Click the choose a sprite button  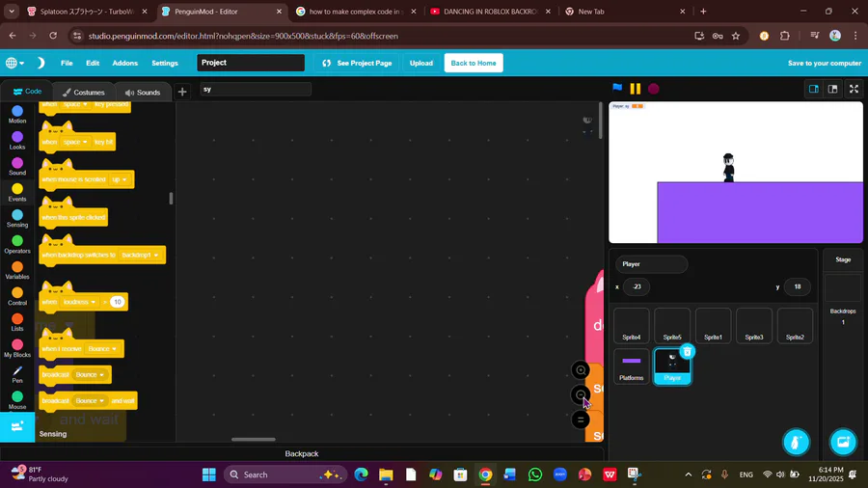(x=796, y=442)
